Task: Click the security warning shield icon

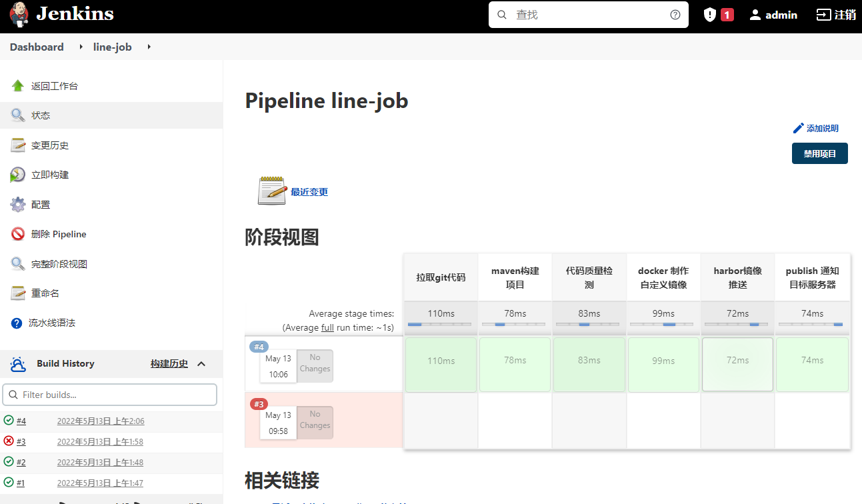Action: [x=710, y=15]
